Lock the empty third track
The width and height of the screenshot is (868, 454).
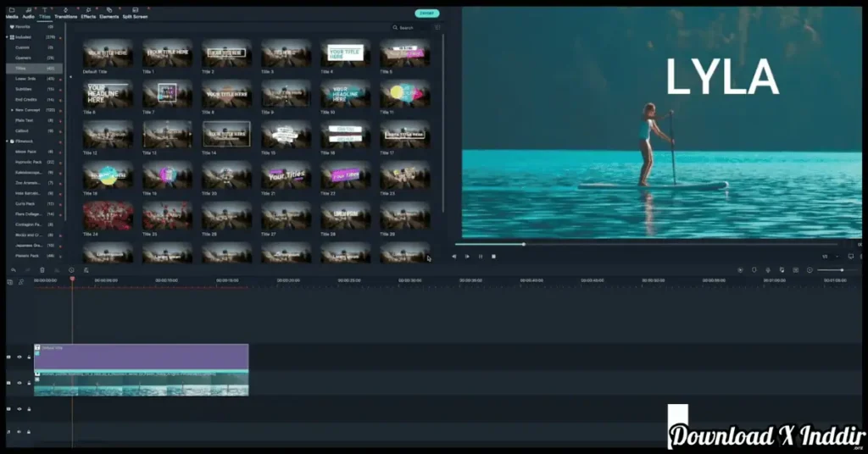click(x=29, y=409)
